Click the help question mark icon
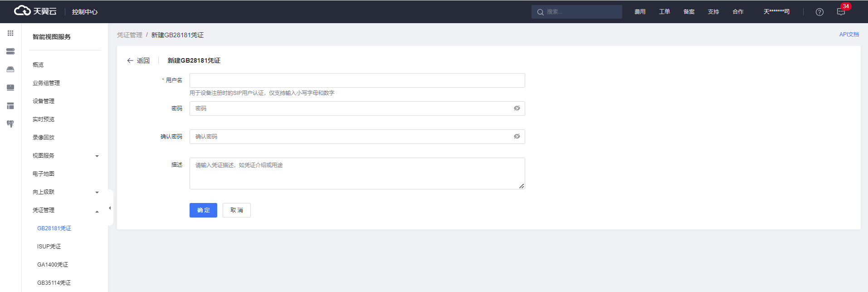Screen dimensions: 868x292 coord(819,12)
